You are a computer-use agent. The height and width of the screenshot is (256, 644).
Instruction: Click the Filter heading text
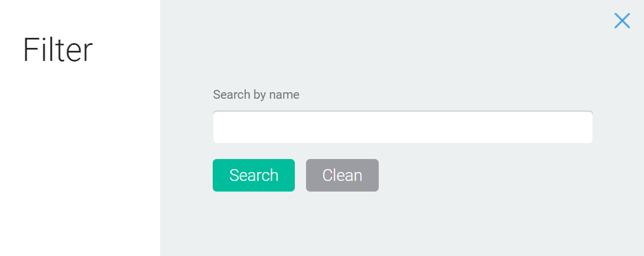(x=58, y=50)
